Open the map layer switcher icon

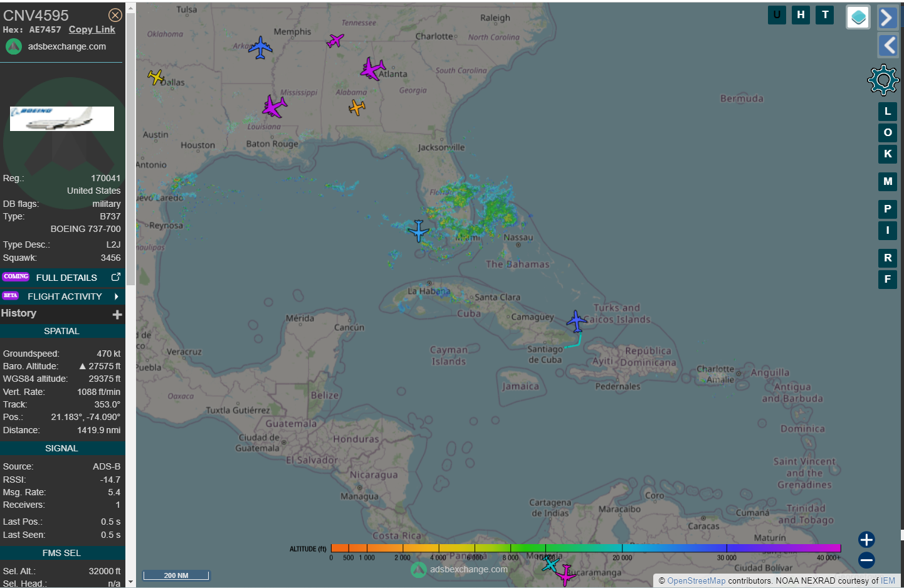(858, 18)
